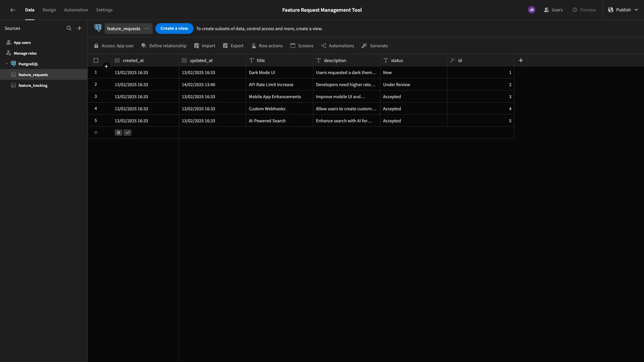644x362 pixels.
Task: Select 'Allow users to create custom…' cell
Action: (x=346, y=109)
